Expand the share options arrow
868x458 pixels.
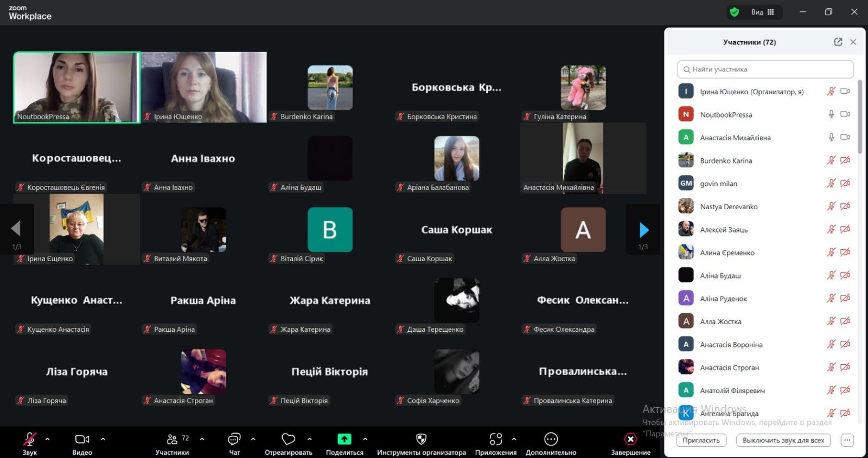(365, 439)
